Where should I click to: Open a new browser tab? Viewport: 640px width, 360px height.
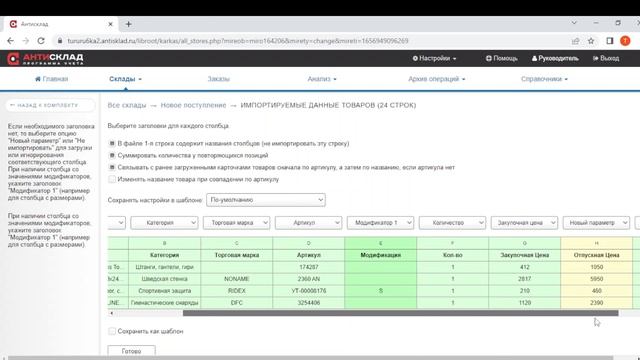129,24
